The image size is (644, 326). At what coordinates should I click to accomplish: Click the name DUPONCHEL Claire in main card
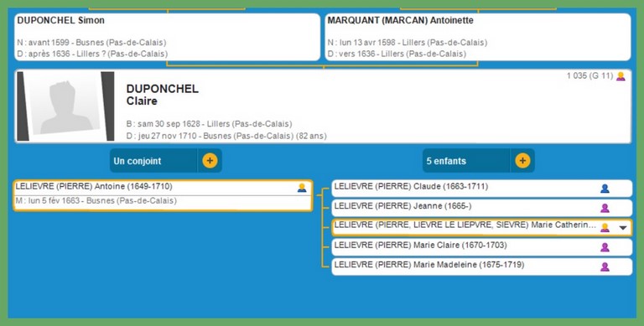pos(162,95)
